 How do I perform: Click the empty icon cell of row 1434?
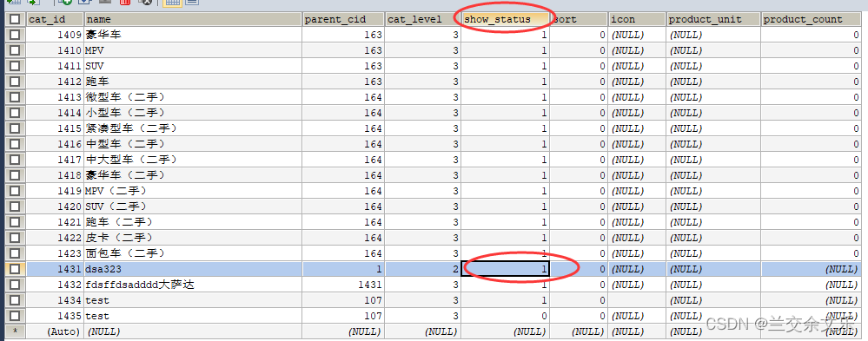(637, 300)
